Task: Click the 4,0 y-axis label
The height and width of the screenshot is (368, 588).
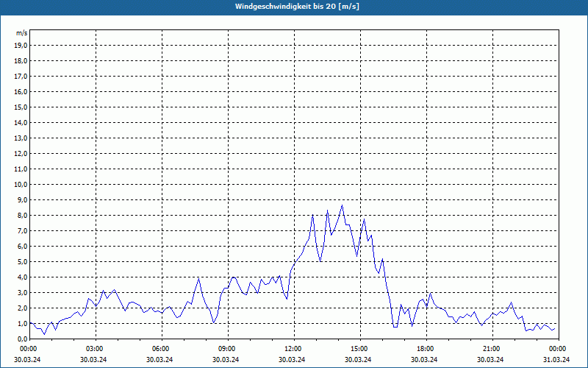Action: point(22,277)
